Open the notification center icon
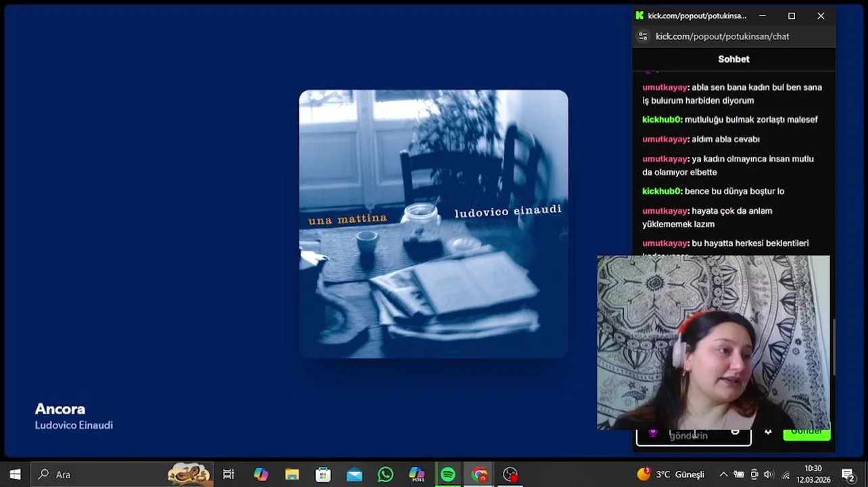This screenshot has width=868, height=487. 848,474
